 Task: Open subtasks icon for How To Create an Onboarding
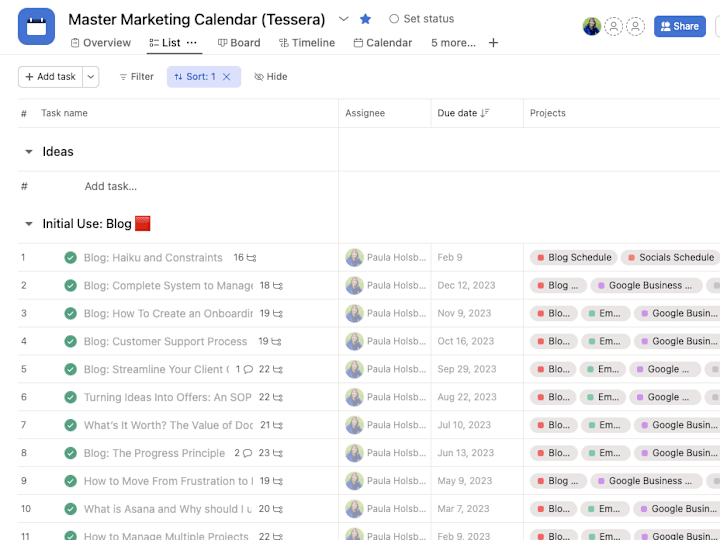pos(278,314)
